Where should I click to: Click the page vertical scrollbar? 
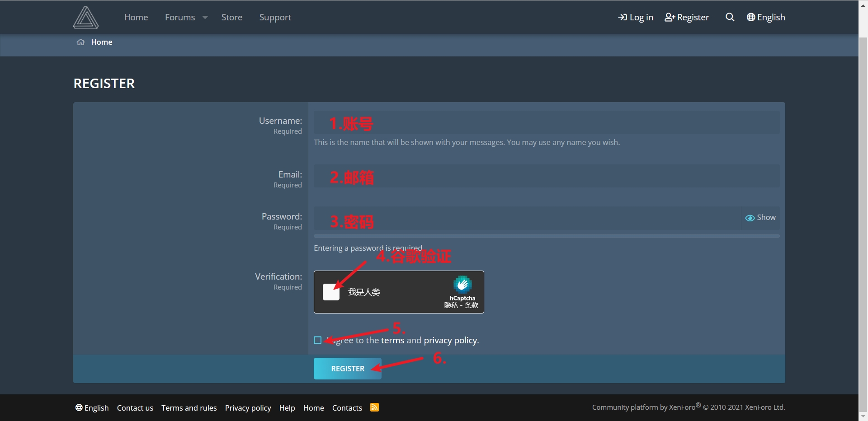(863, 181)
